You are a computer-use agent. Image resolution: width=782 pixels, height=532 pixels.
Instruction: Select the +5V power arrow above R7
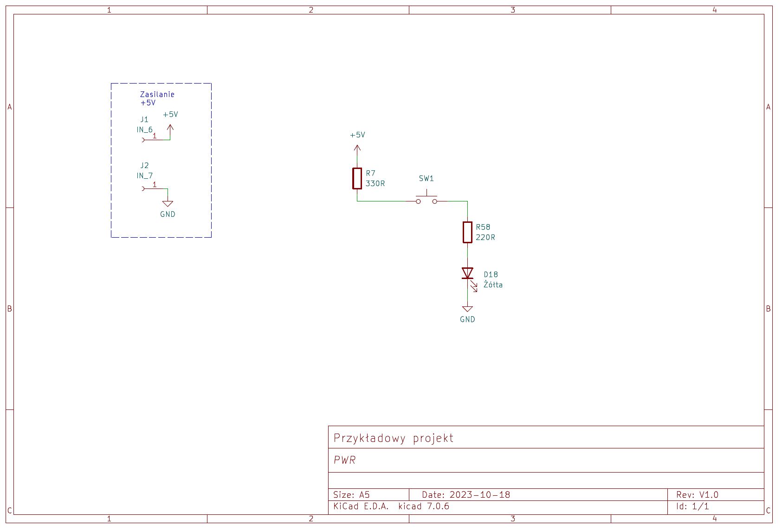357,149
